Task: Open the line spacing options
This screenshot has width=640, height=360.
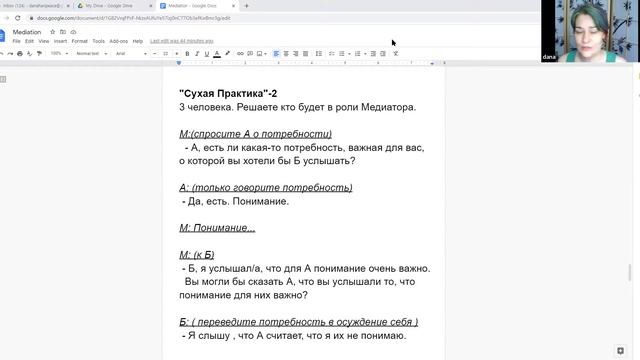Action: point(319,53)
